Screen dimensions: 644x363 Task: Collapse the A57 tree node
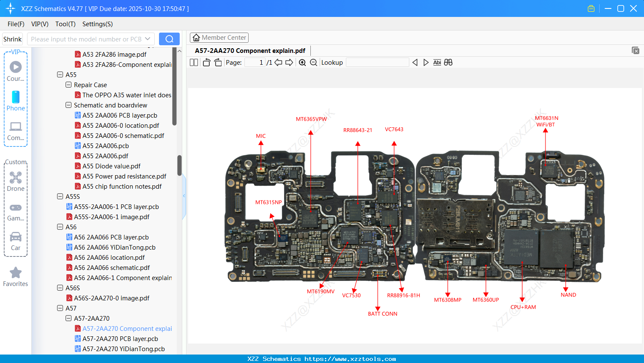(60, 308)
